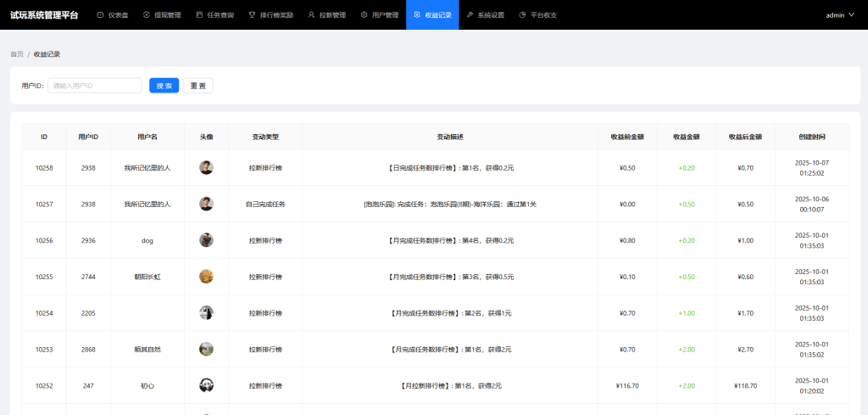Open 提现管理 in top navigation
Screen dimensions: 868x415
pos(161,15)
